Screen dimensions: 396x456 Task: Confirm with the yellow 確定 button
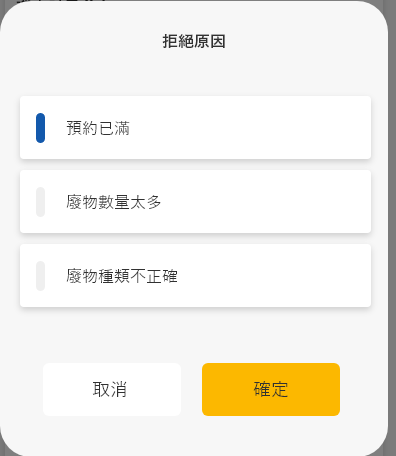pyautogui.click(x=271, y=389)
